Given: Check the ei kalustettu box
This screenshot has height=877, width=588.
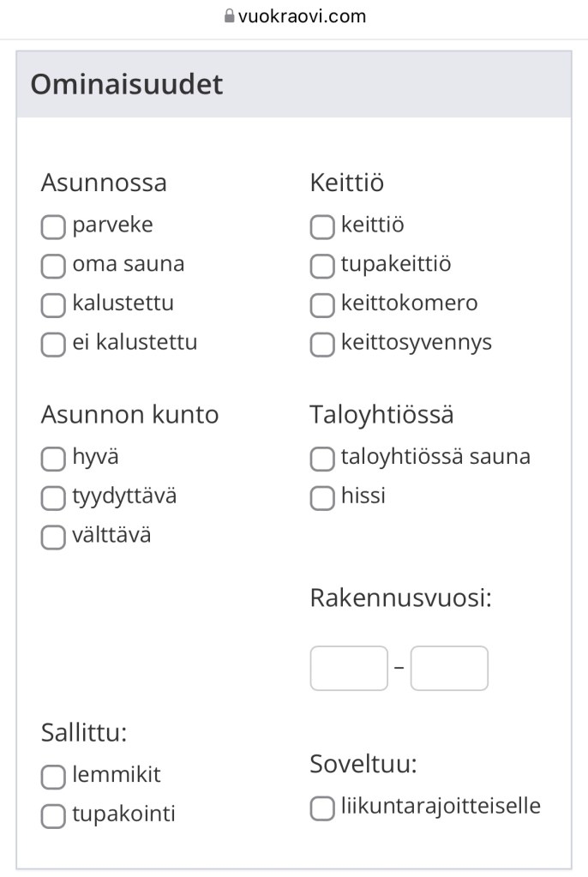Looking at the screenshot, I should point(53,345).
